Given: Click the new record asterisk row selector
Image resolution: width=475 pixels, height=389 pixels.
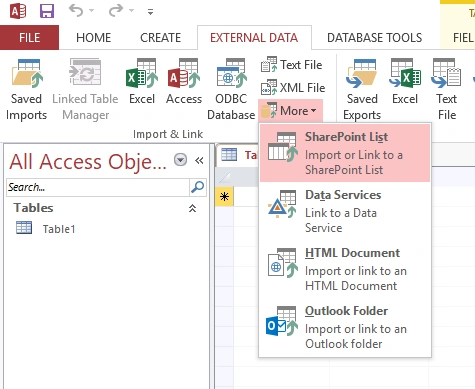Looking at the screenshot, I should [224, 196].
